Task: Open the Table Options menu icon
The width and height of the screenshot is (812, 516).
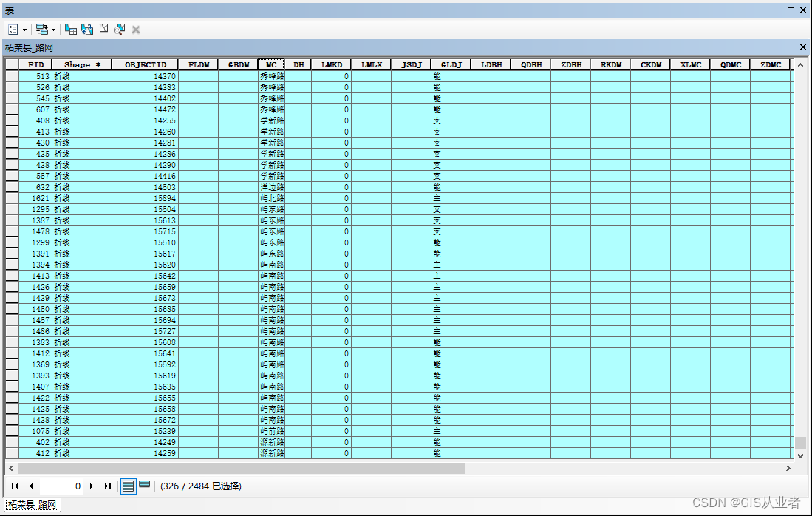Action: click(x=13, y=30)
